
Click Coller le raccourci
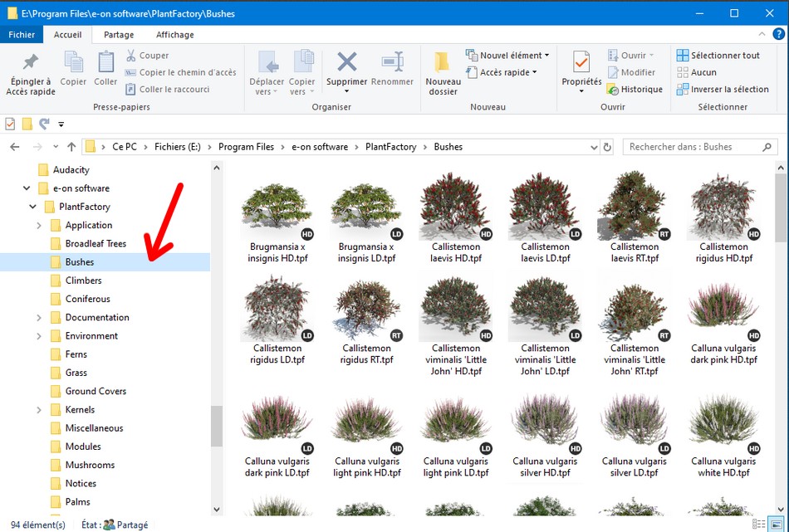pos(168,90)
